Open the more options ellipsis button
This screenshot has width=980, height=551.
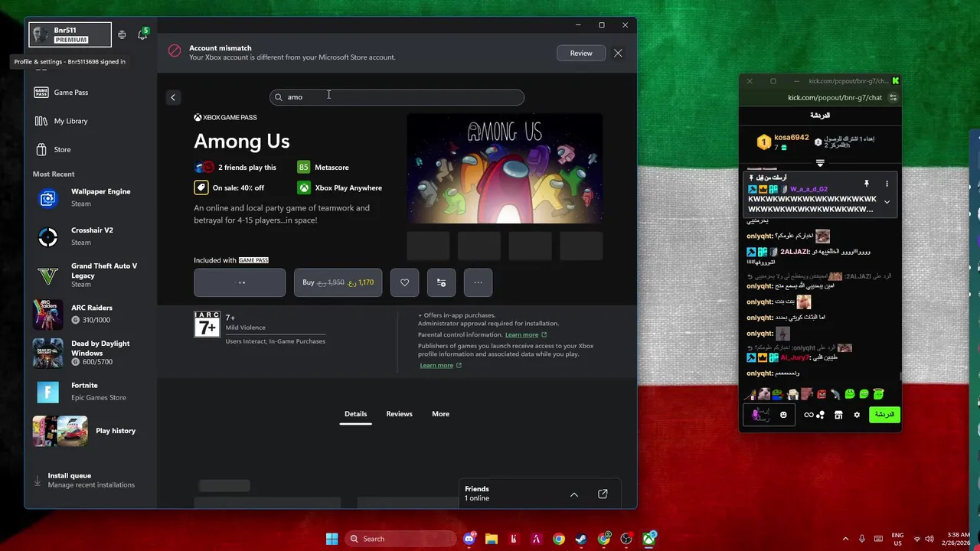(478, 282)
